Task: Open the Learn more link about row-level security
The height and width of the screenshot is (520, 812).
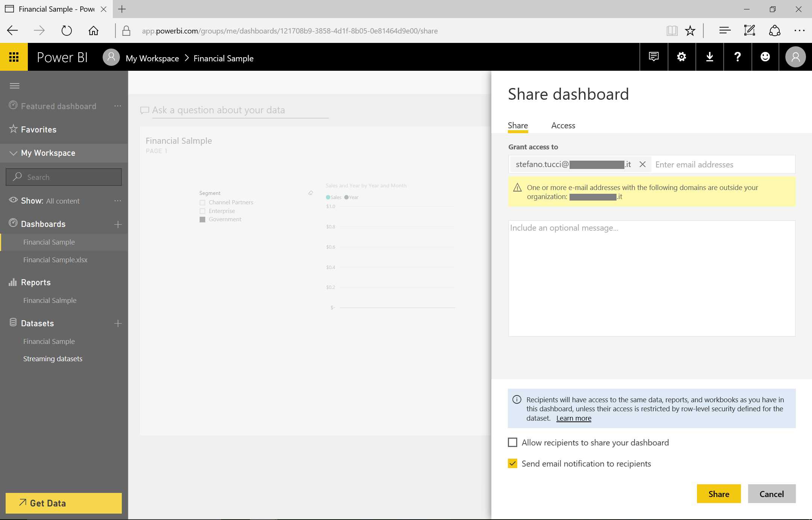Action: click(x=573, y=418)
